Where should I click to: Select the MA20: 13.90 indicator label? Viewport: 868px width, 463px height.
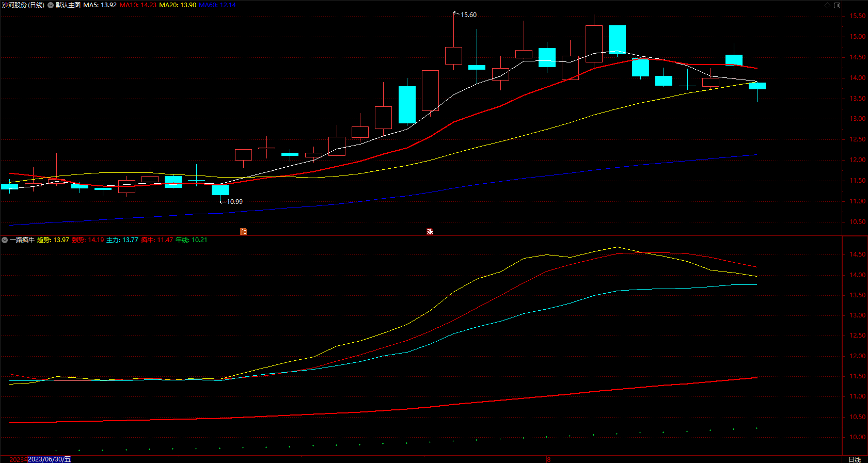178,5
